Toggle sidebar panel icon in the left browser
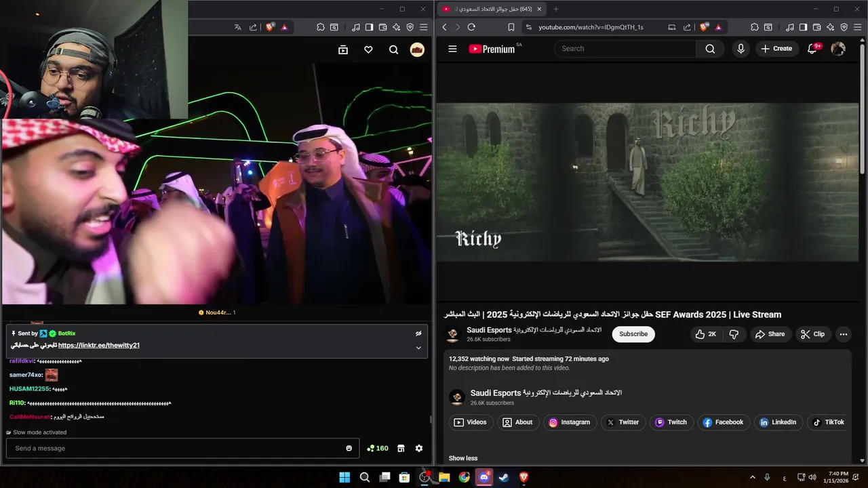The image size is (868, 488). [x=369, y=27]
